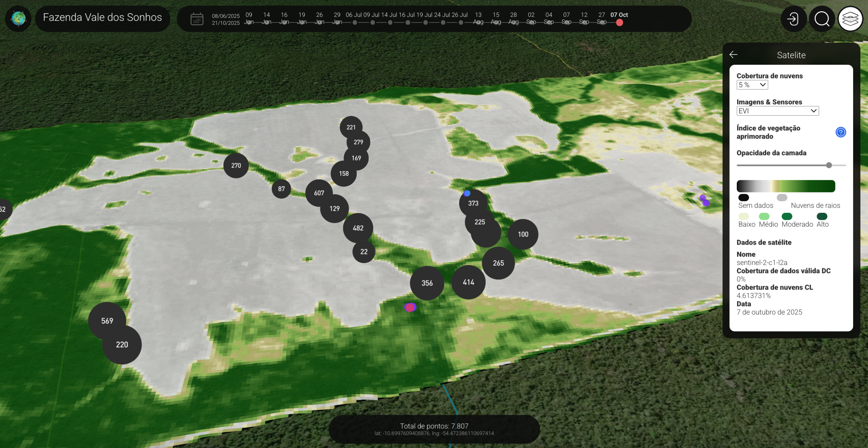Select the 07 Oct timeline date

[619, 22]
